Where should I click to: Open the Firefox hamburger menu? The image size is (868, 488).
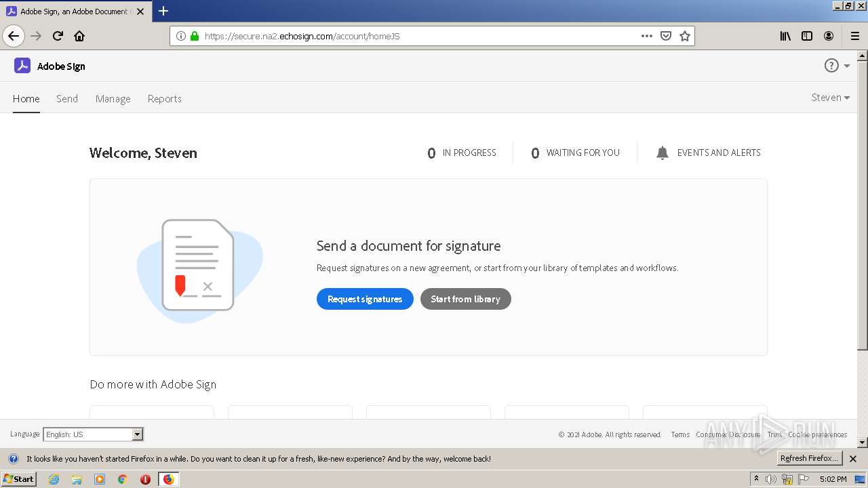(854, 36)
